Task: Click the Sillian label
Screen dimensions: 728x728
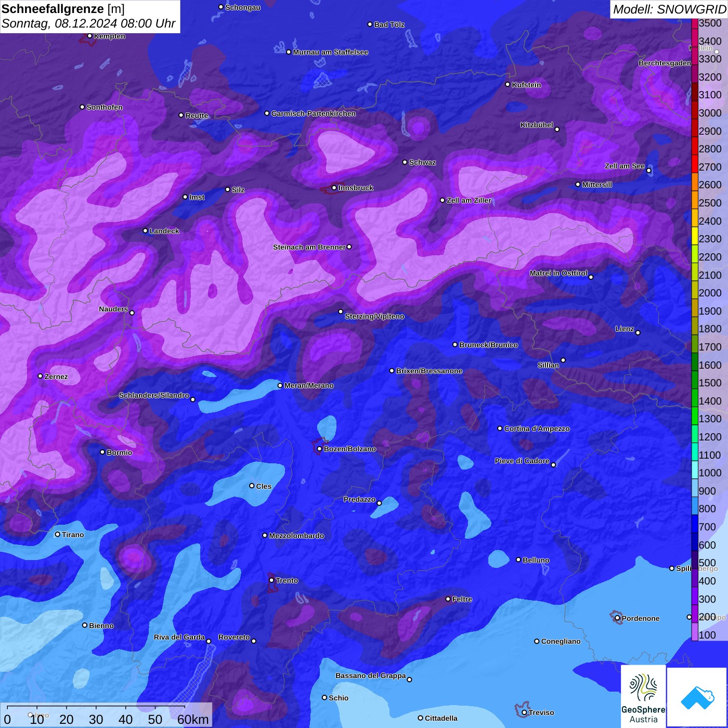Action: click(x=548, y=365)
